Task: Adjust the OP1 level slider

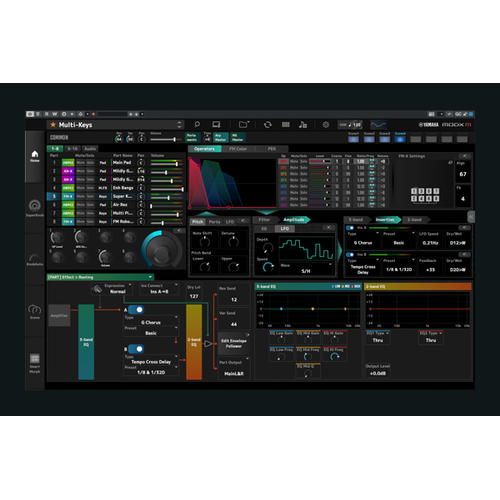Action: click(320, 161)
